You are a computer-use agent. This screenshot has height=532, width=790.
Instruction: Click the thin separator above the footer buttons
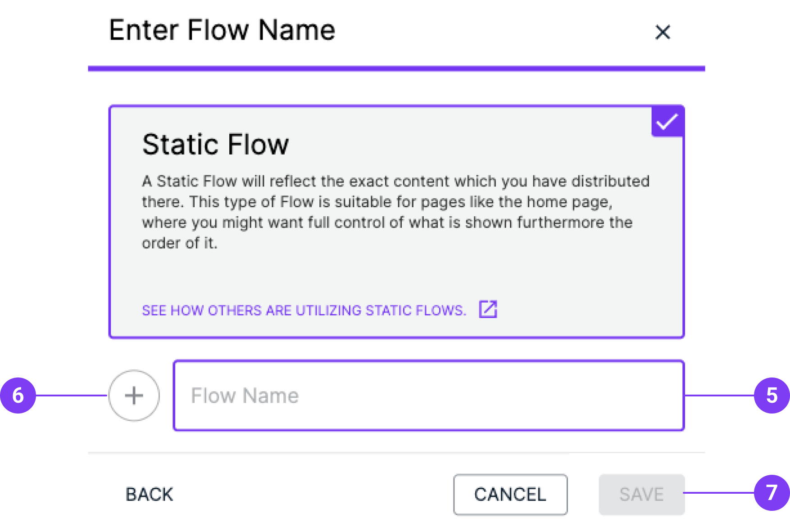(x=396, y=452)
